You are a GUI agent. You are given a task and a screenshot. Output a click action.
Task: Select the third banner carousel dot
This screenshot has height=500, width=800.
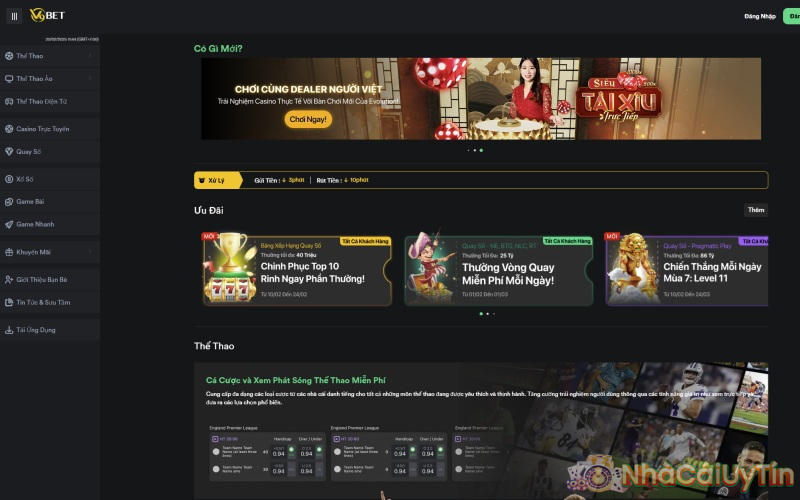click(481, 150)
